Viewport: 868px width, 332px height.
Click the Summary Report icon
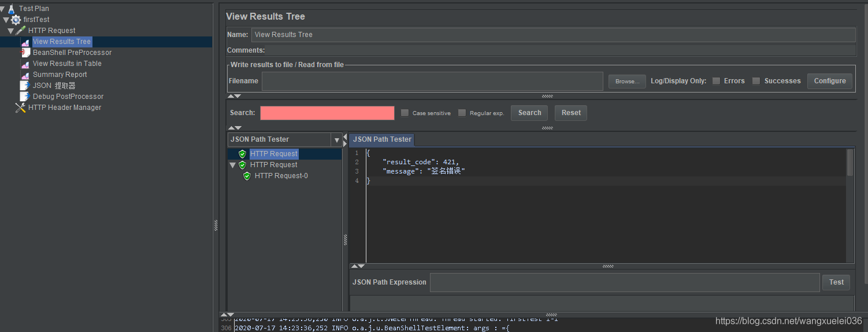tap(25, 75)
